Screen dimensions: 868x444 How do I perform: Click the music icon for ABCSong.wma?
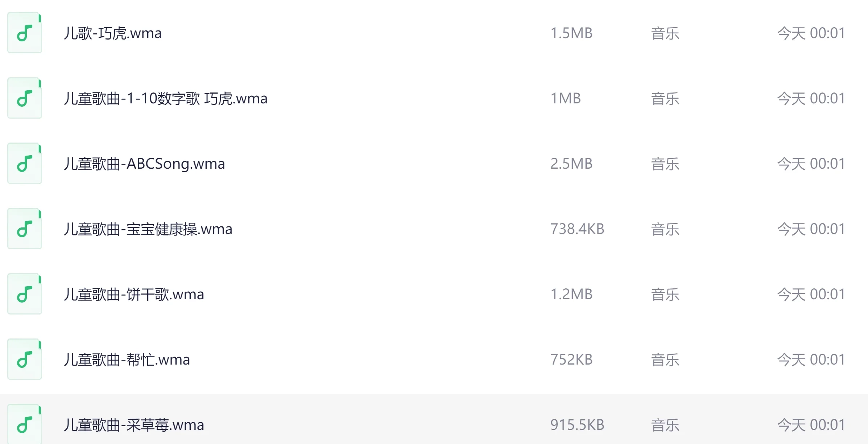[25, 164]
